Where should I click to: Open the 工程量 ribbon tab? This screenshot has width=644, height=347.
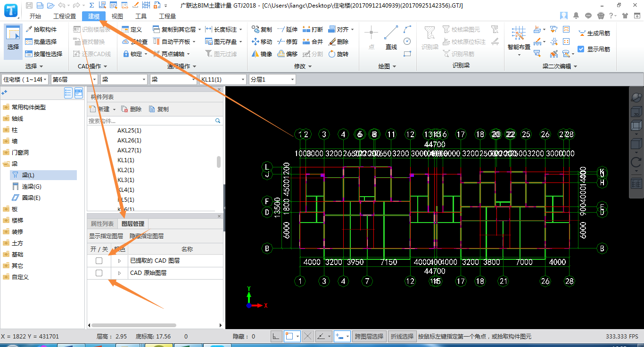click(167, 17)
